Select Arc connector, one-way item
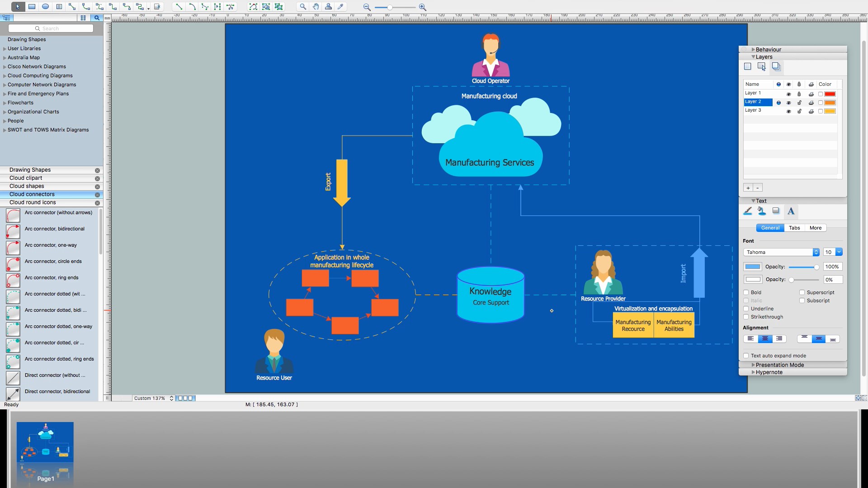This screenshot has height=488, width=868. pyautogui.click(x=51, y=245)
